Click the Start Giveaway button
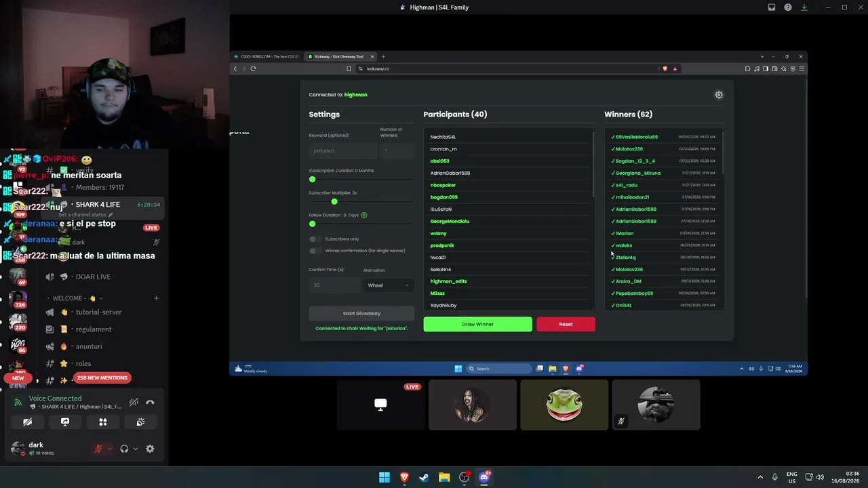 point(361,313)
